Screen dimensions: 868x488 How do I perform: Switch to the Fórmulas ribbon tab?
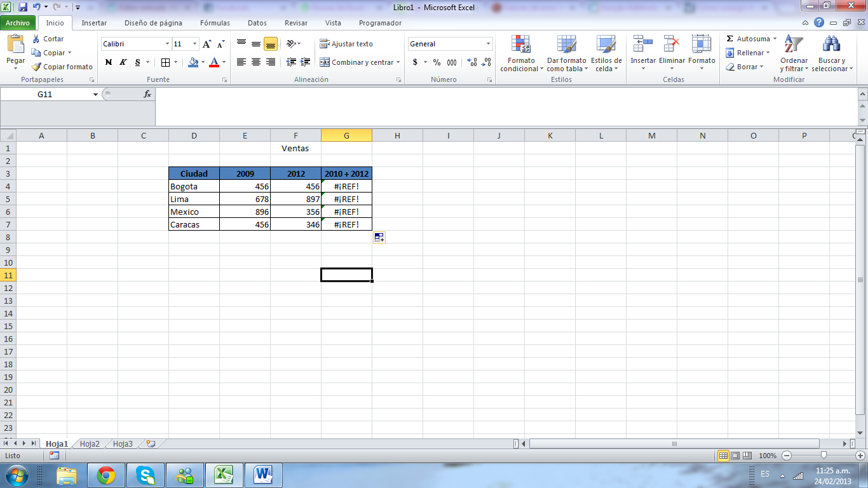[215, 23]
